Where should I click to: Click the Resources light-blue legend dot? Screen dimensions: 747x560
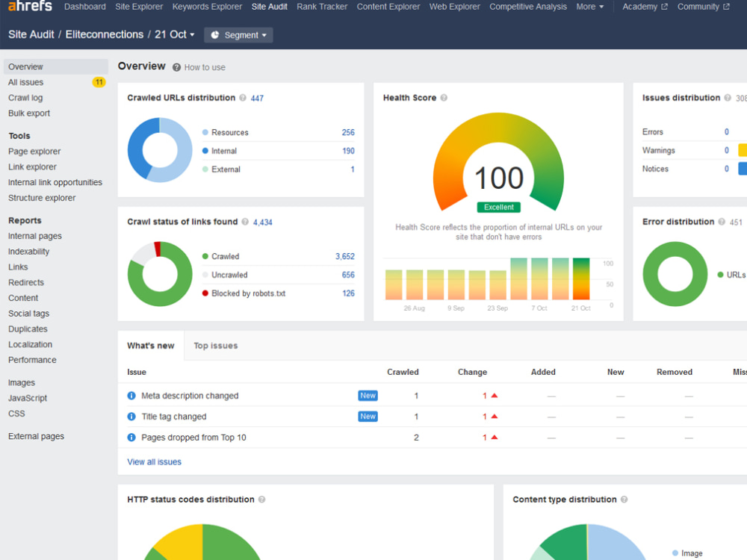pyautogui.click(x=205, y=132)
